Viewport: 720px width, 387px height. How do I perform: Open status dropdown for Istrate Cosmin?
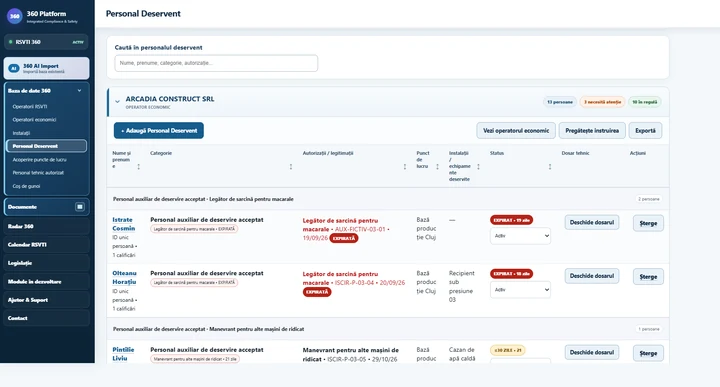click(x=520, y=236)
